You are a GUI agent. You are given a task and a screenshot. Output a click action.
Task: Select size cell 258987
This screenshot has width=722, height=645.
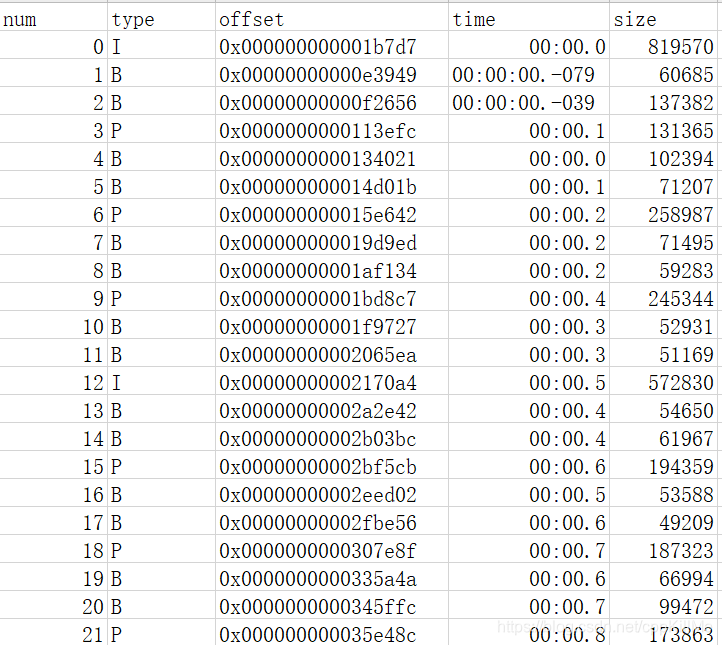[663, 215]
